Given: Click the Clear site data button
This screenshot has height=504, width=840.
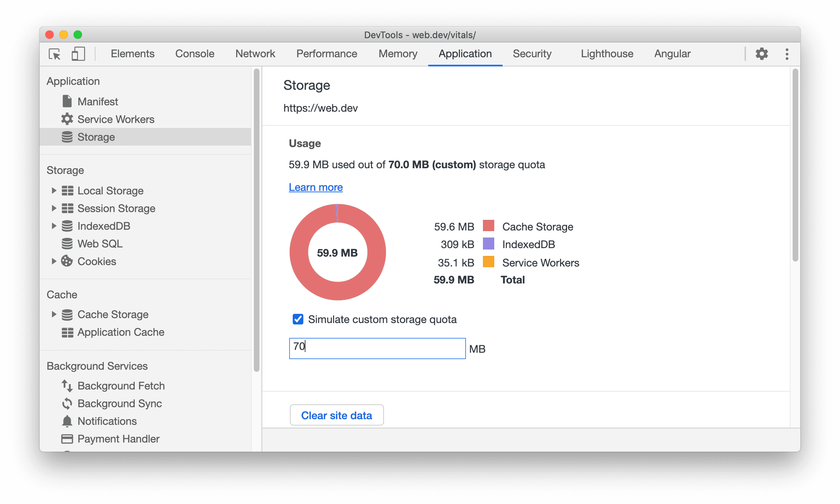Looking at the screenshot, I should coord(338,415).
